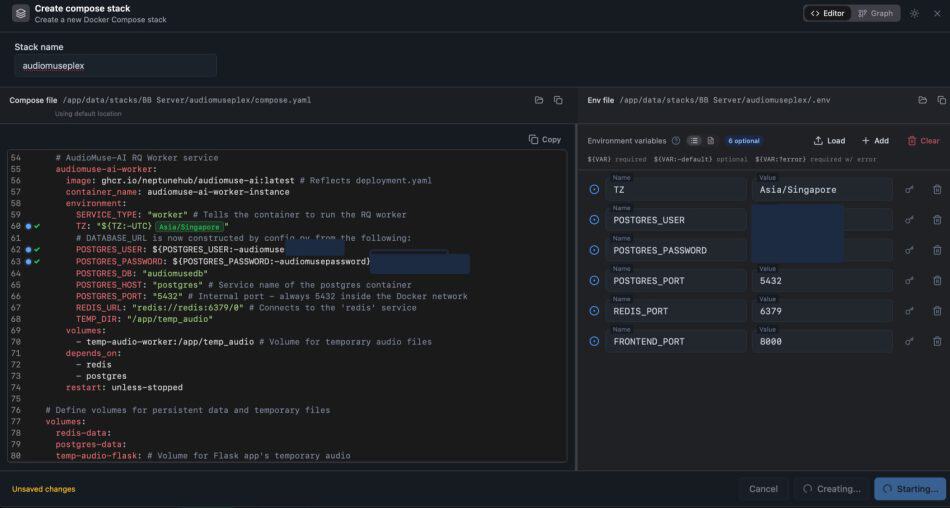Edit the Stack name field
This screenshot has width=950, height=508.
pos(115,65)
